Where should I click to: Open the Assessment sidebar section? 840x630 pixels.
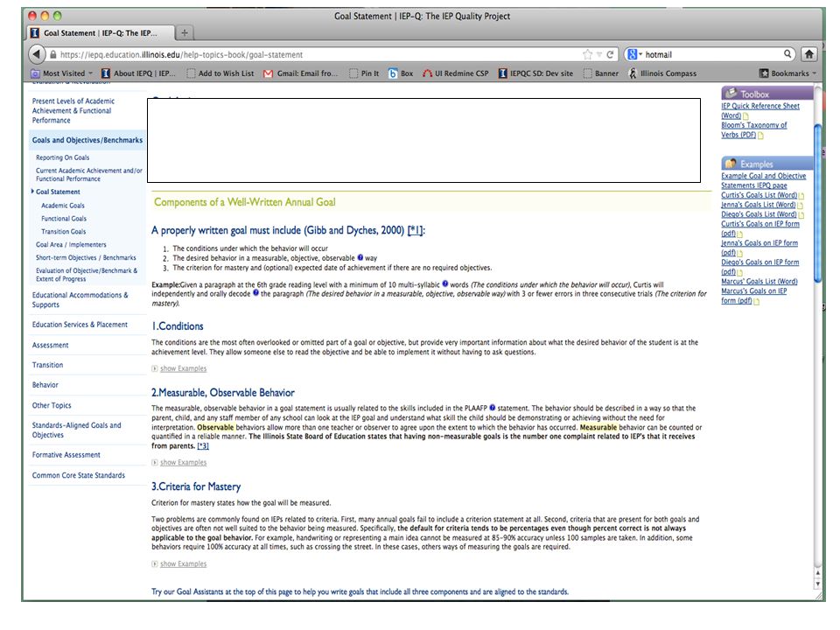[x=51, y=346]
